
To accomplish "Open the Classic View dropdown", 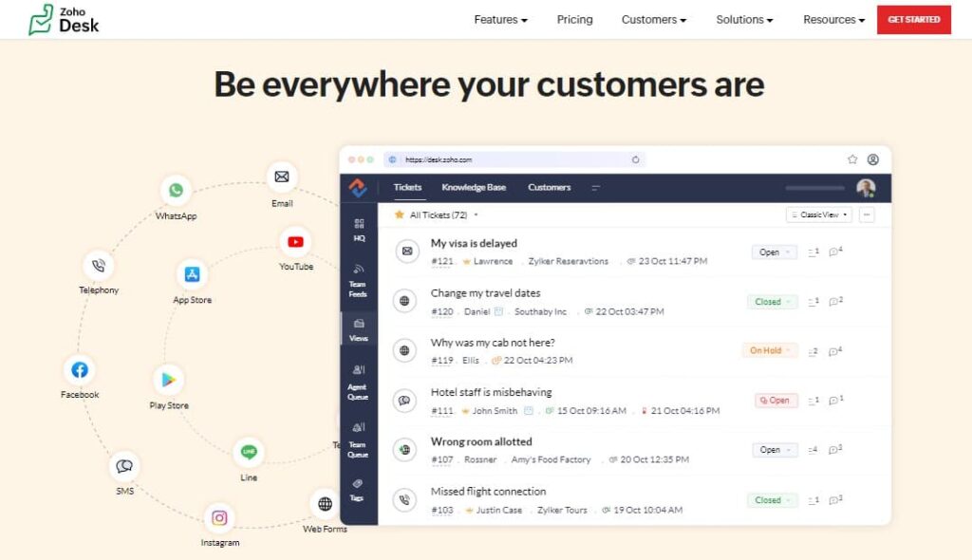I will [818, 215].
